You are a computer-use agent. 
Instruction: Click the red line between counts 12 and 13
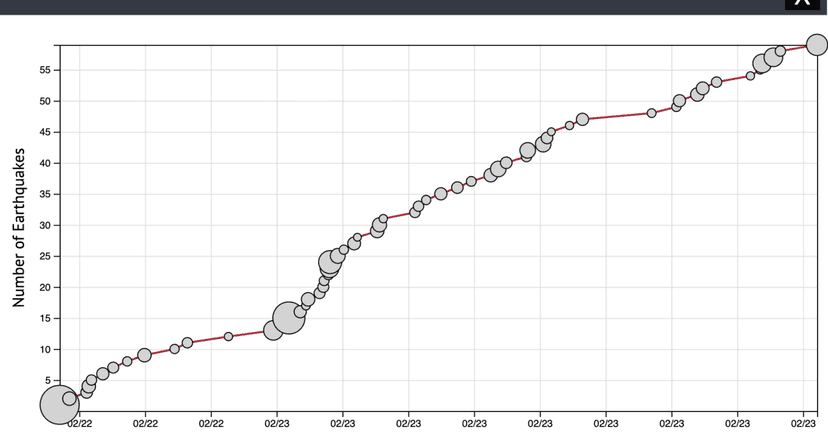(x=250, y=333)
